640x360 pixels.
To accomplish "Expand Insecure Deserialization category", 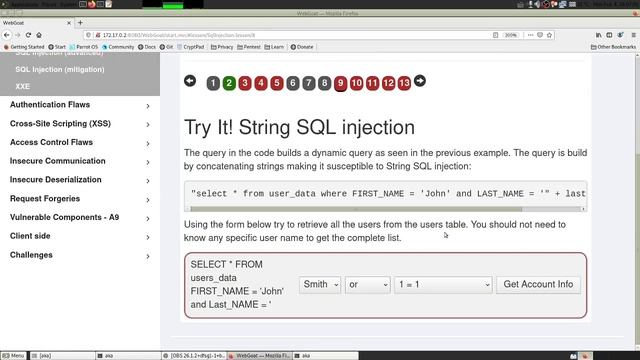I will 80,180.
